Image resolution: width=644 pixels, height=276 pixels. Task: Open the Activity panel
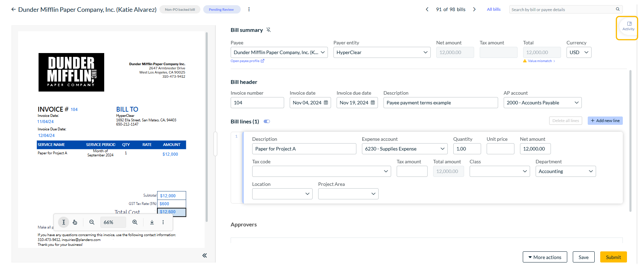pos(628,26)
